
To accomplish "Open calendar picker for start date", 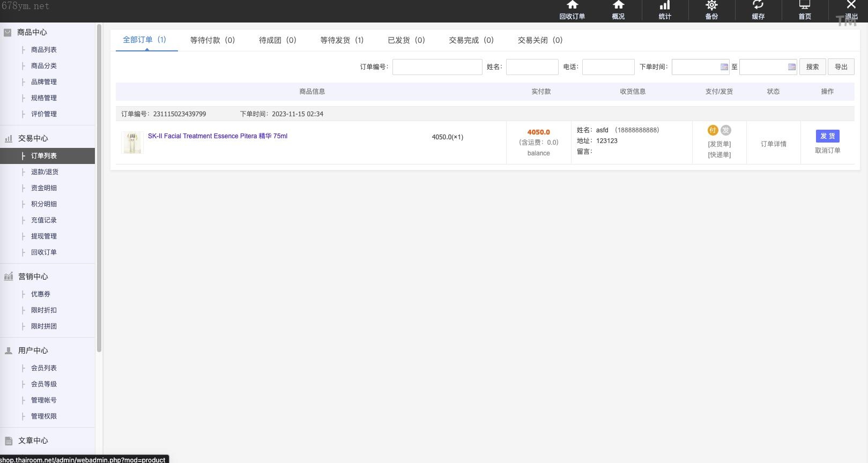I will (x=724, y=67).
